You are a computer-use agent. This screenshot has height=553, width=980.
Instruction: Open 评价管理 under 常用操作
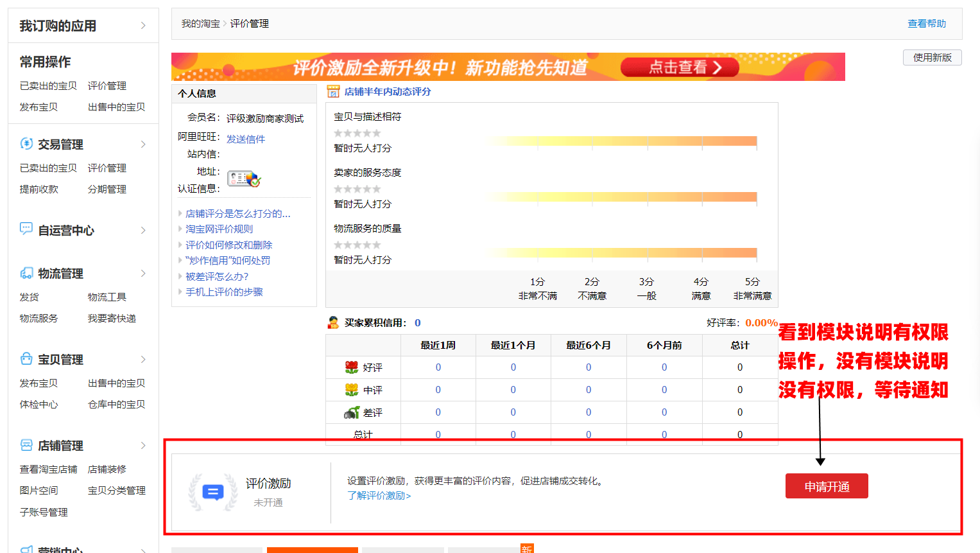107,85
